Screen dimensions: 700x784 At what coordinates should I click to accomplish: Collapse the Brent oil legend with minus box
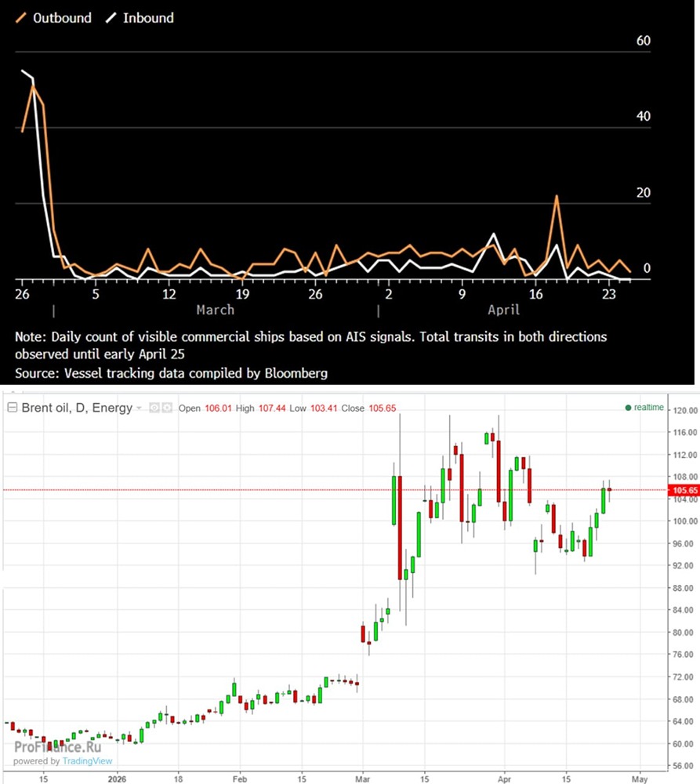(12, 408)
